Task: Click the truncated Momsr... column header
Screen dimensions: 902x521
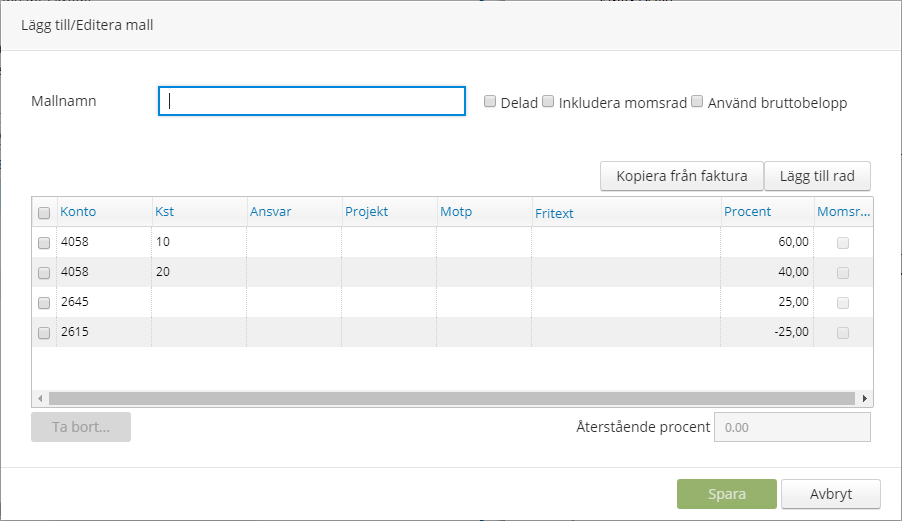Action: [843, 212]
